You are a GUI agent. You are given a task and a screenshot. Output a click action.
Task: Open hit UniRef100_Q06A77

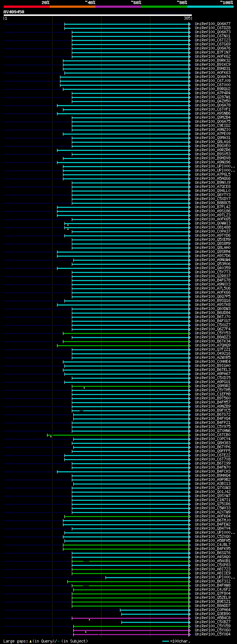tap(213, 24)
